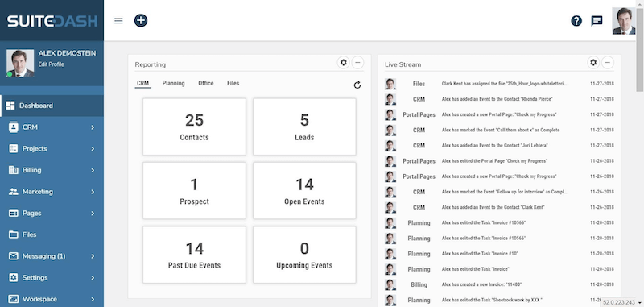The image size is (644, 307).
Task: Open Reporting widget settings gear
Action: (x=344, y=63)
